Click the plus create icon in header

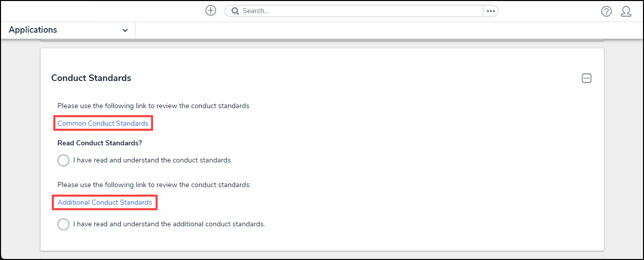pyautogui.click(x=210, y=11)
